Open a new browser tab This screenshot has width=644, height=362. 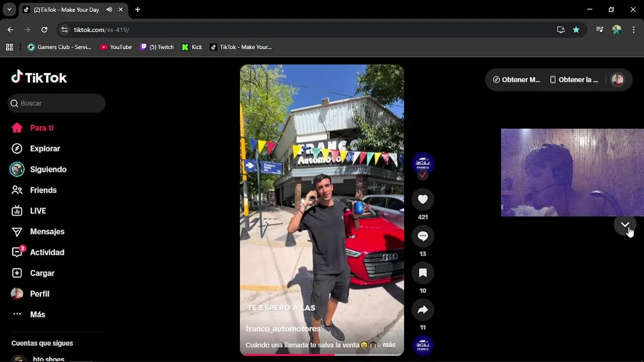pos(137,10)
